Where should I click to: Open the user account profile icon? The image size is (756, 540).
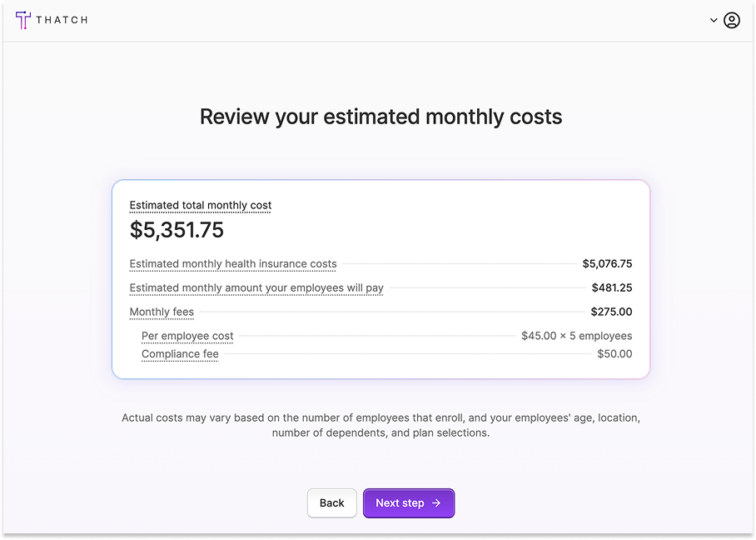[731, 20]
